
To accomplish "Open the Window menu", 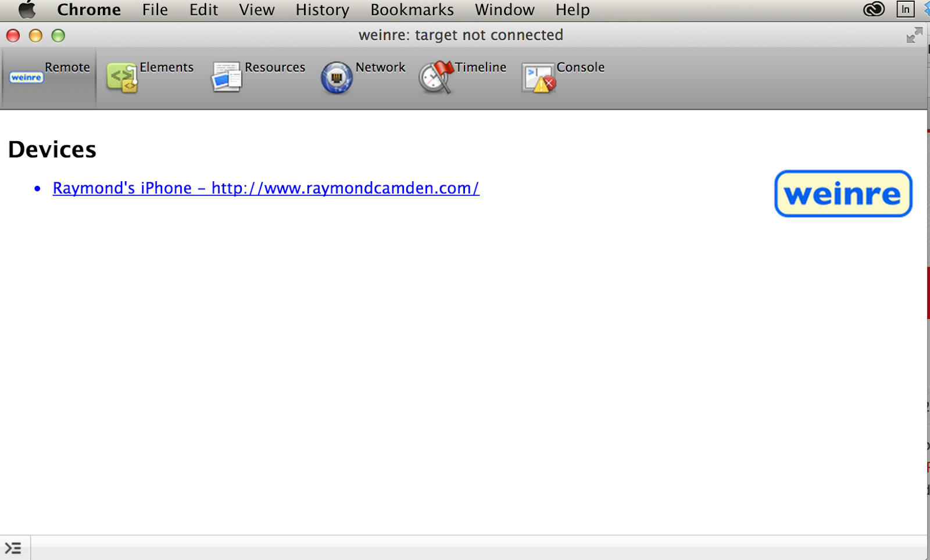I will tap(505, 10).
